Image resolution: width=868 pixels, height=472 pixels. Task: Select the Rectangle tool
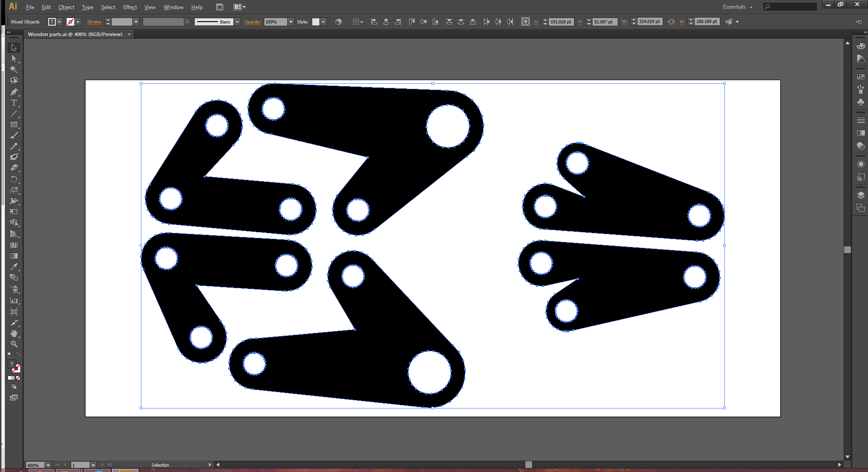pyautogui.click(x=14, y=124)
